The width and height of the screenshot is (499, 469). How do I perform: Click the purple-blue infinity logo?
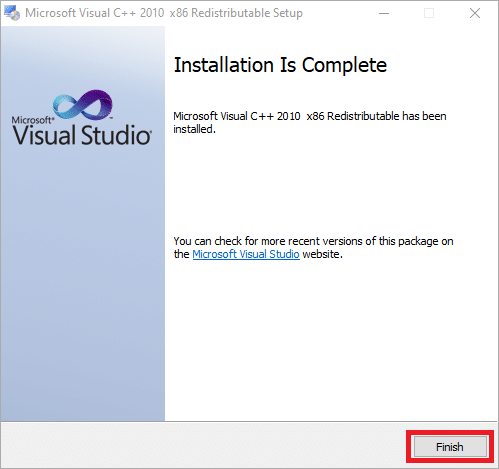click(83, 105)
